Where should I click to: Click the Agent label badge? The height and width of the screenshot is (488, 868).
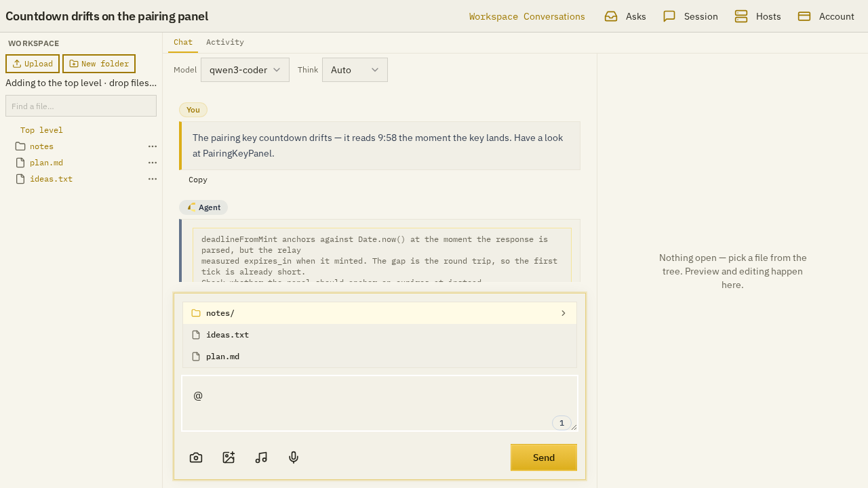(x=203, y=207)
